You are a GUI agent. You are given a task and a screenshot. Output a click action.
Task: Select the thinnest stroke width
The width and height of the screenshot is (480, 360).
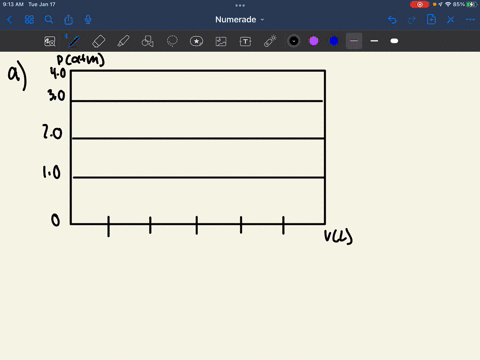(x=354, y=41)
